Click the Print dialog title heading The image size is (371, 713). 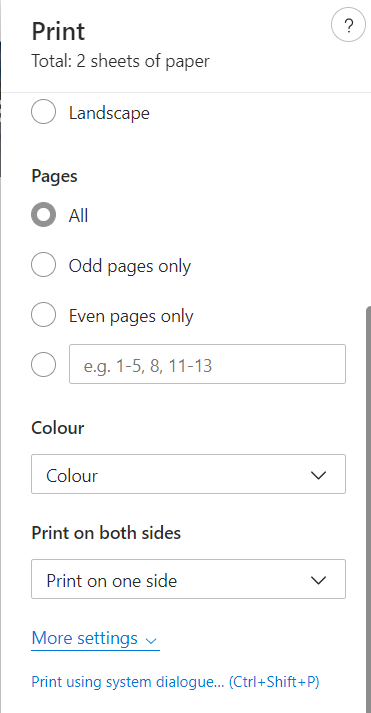(58, 31)
